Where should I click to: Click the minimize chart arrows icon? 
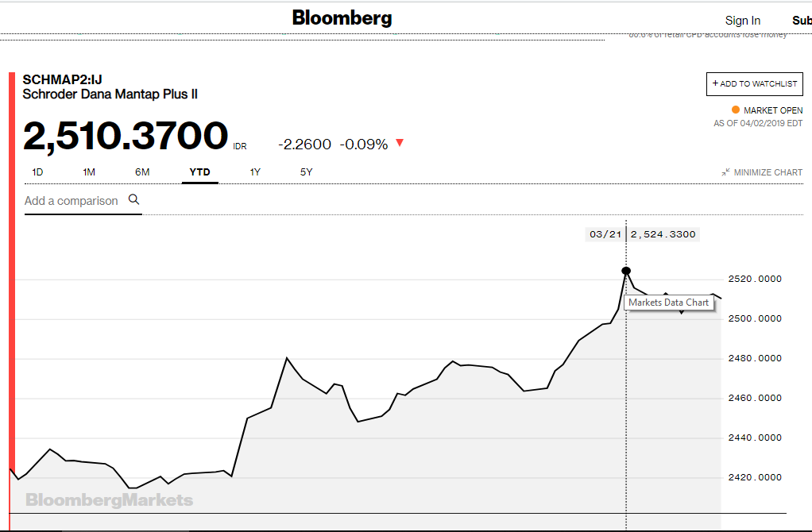coord(725,172)
